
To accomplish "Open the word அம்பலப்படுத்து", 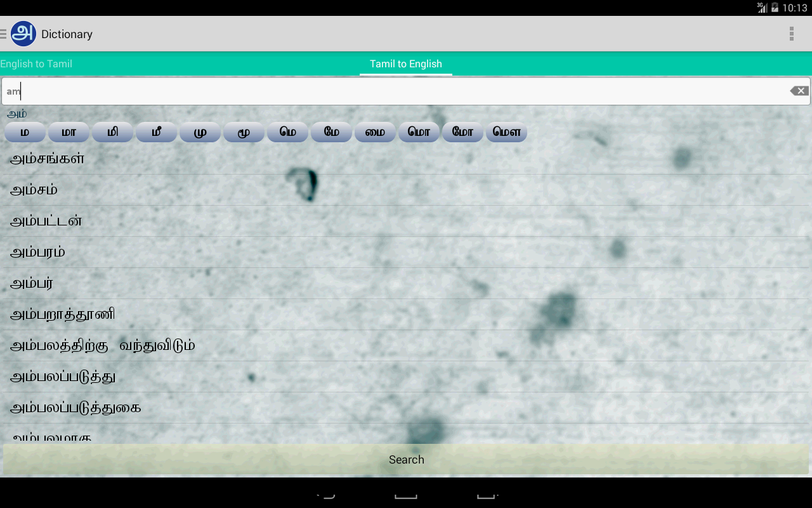I will click(406, 377).
